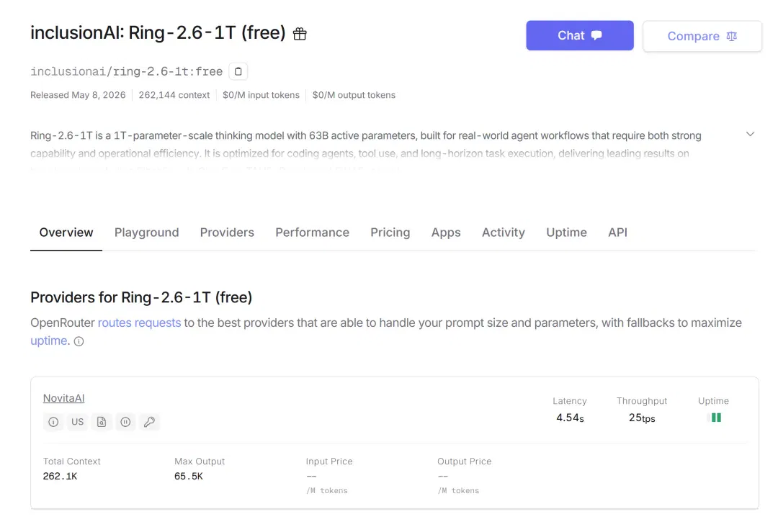
Task: Click the info icon after the uptime link
Action: [x=79, y=341]
